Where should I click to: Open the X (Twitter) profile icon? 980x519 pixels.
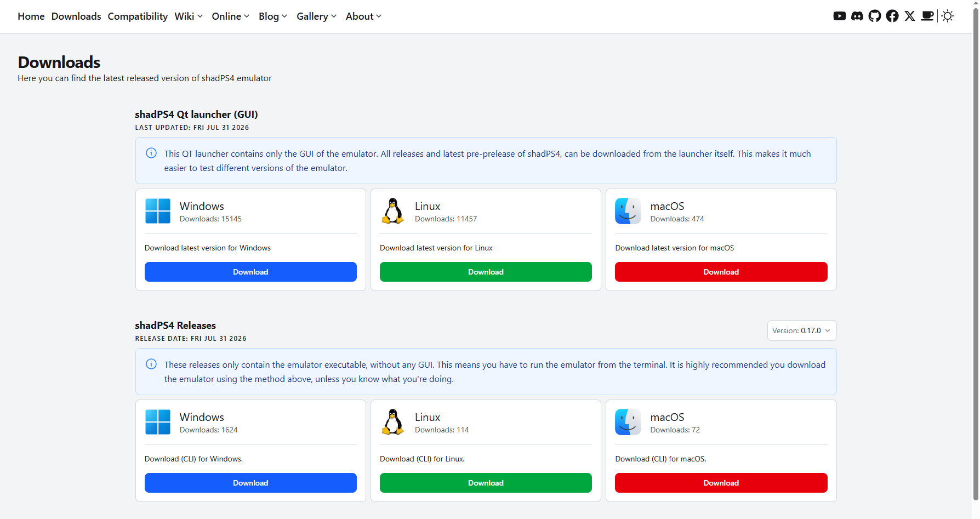point(910,16)
